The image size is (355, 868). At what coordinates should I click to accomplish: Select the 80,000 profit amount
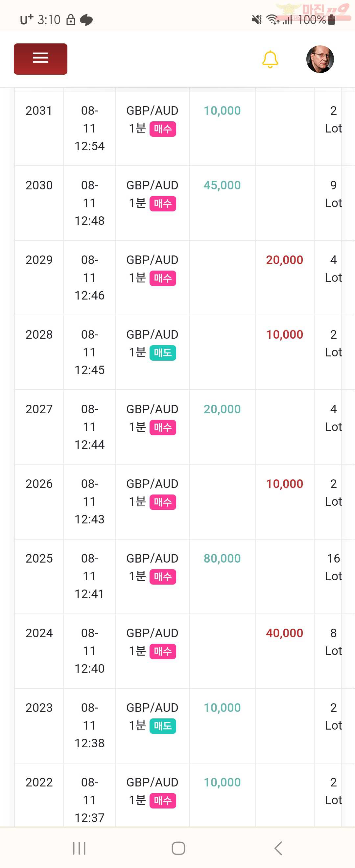pos(222,558)
